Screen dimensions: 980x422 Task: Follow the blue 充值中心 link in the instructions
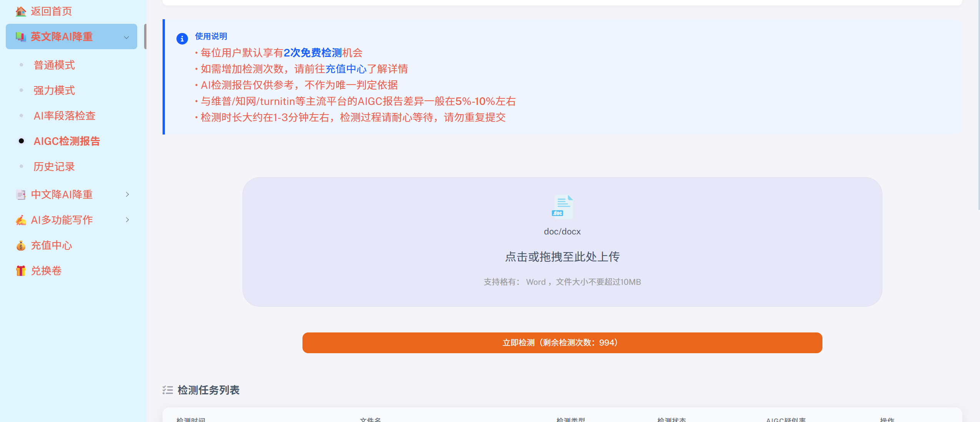pos(346,69)
